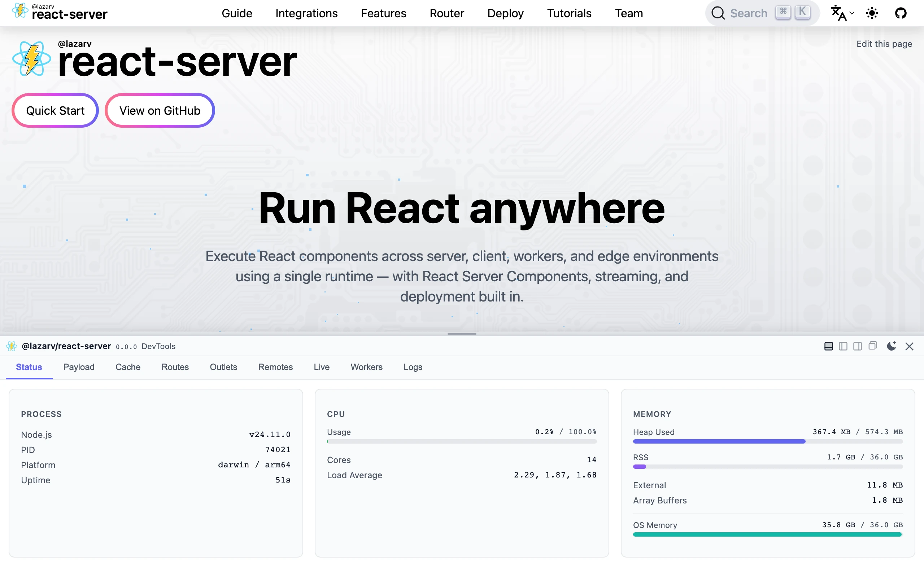Switch to the Payload DevTools tab

79,367
